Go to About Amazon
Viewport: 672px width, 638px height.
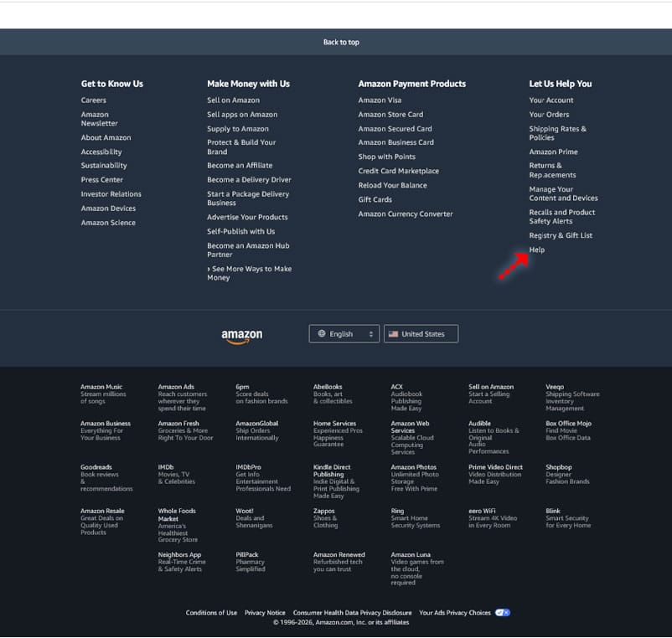point(106,137)
